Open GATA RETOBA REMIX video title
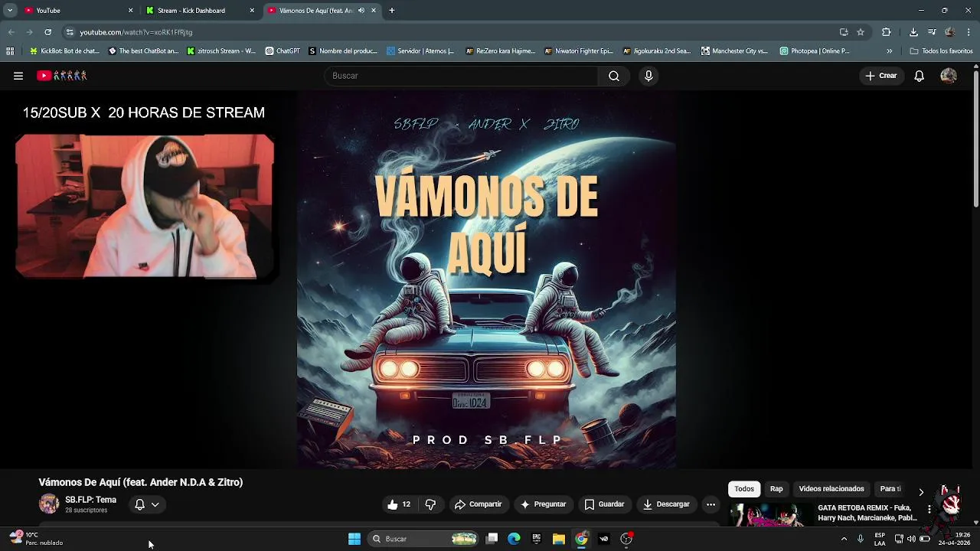The image size is (980, 551). click(867, 513)
